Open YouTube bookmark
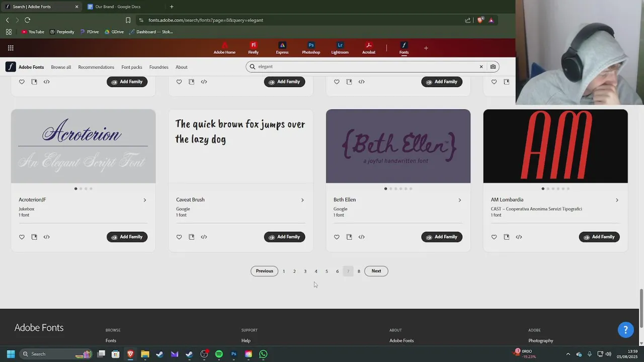The width and height of the screenshot is (644, 362). 33,32
